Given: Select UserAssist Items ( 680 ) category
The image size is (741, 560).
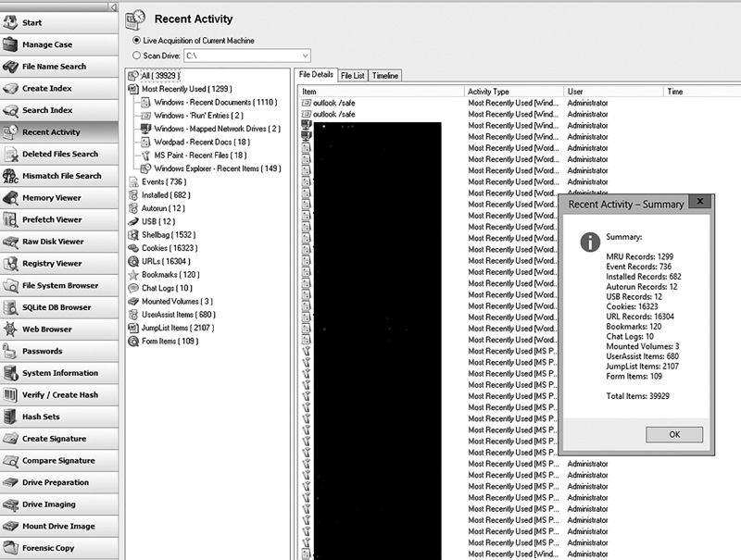Looking at the screenshot, I should (x=178, y=315).
